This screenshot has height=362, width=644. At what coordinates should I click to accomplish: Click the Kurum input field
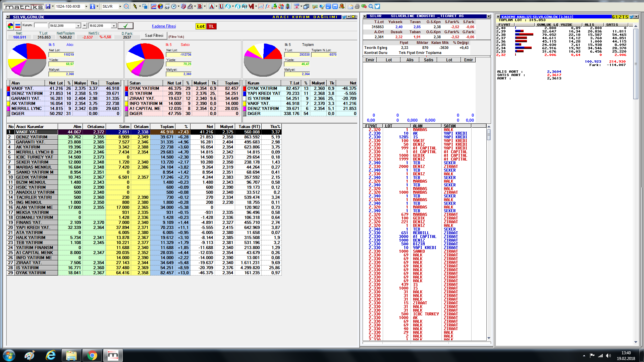pos(41,25)
